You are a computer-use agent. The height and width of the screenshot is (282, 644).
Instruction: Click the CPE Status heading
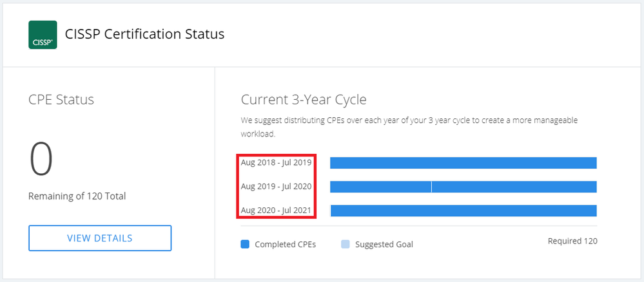click(61, 100)
